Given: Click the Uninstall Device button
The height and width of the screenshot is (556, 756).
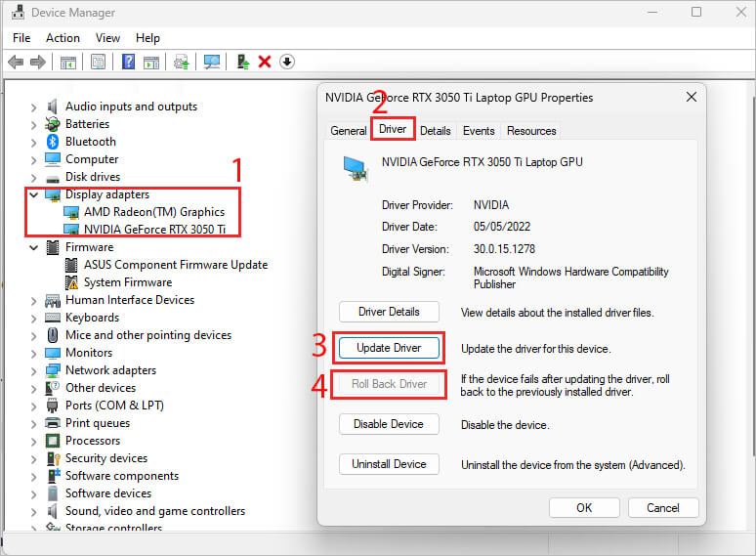Looking at the screenshot, I should tap(389, 464).
